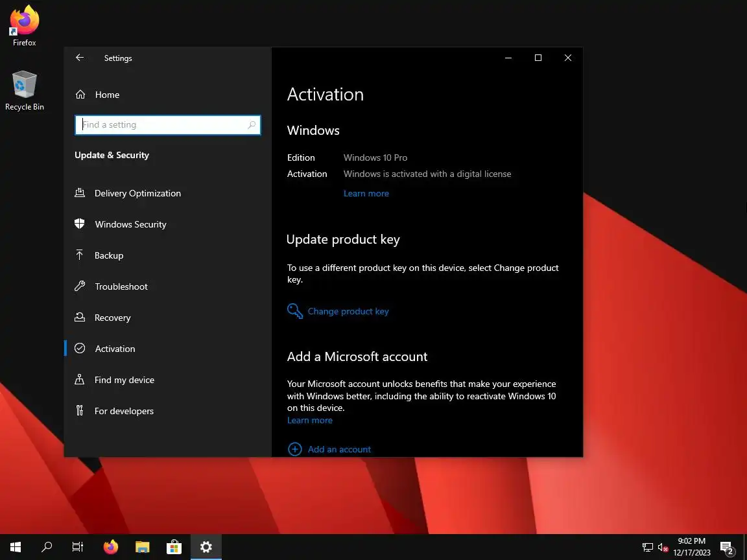Click the plus circle icon for Add an account

click(x=295, y=449)
